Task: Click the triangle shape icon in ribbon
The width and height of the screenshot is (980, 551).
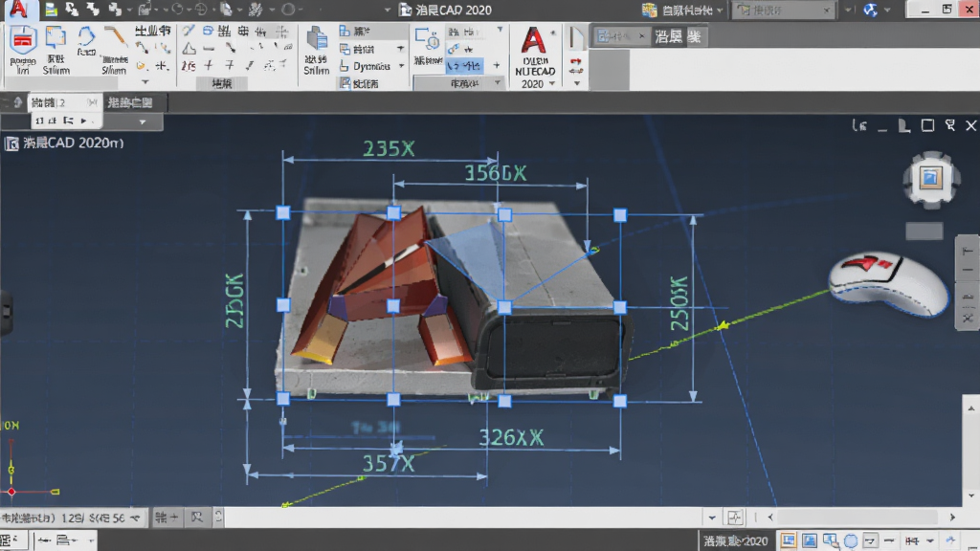Action: (189, 48)
